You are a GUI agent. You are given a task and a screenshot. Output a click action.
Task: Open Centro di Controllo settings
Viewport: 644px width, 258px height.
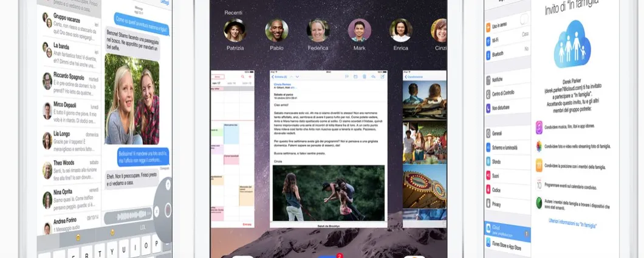click(508, 94)
